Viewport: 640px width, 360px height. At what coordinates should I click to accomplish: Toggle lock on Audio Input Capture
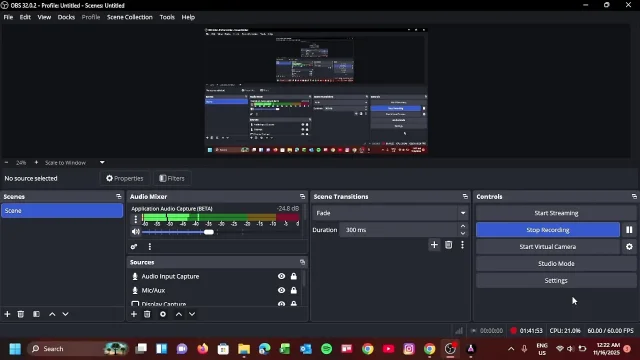tap(293, 276)
